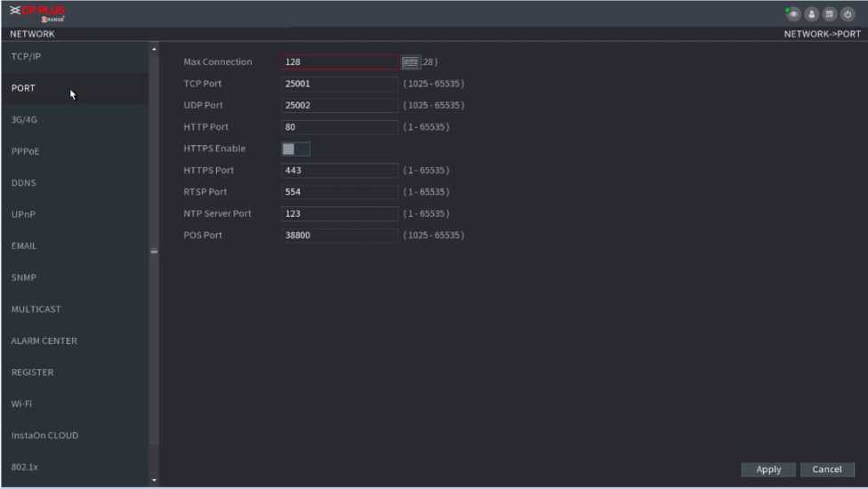
Task: Click the sidebar scrollbar handle
Action: click(x=154, y=252)
